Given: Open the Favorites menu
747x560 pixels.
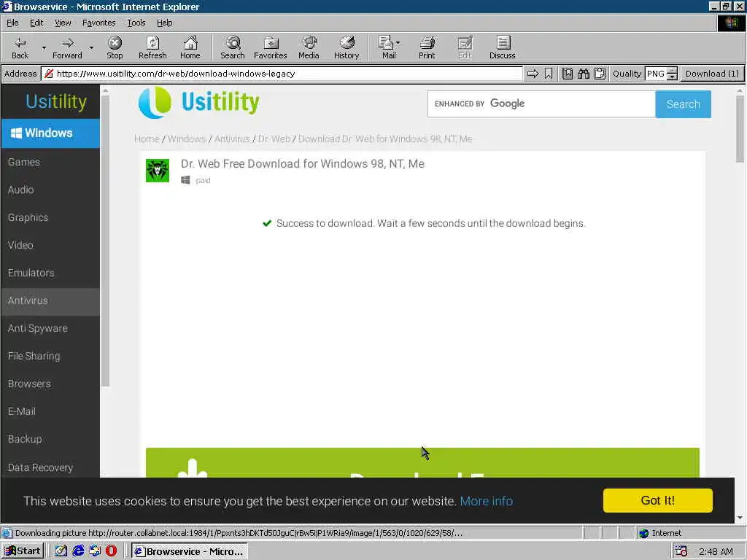Looking at the screenshot, I should click(98, 23).
